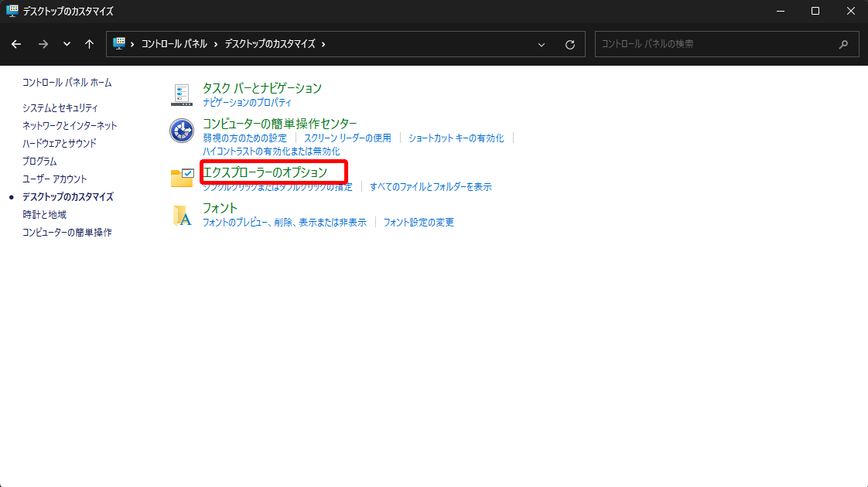Screen dimensions: 868x487
Task: Click the window title bar icon
Action: click(x=12, y=11)
